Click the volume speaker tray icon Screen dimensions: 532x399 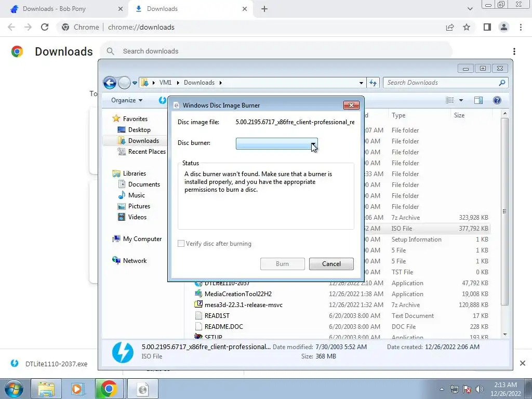480,389
